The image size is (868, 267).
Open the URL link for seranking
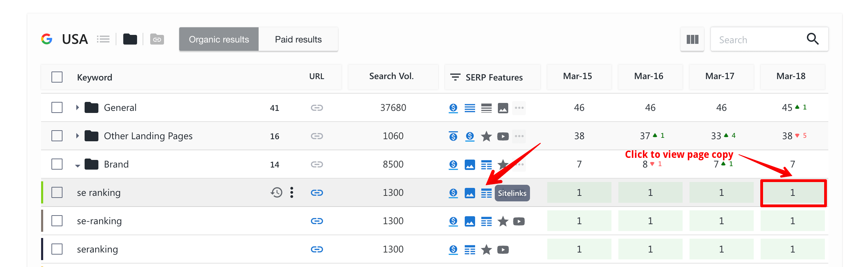(317, 249)
